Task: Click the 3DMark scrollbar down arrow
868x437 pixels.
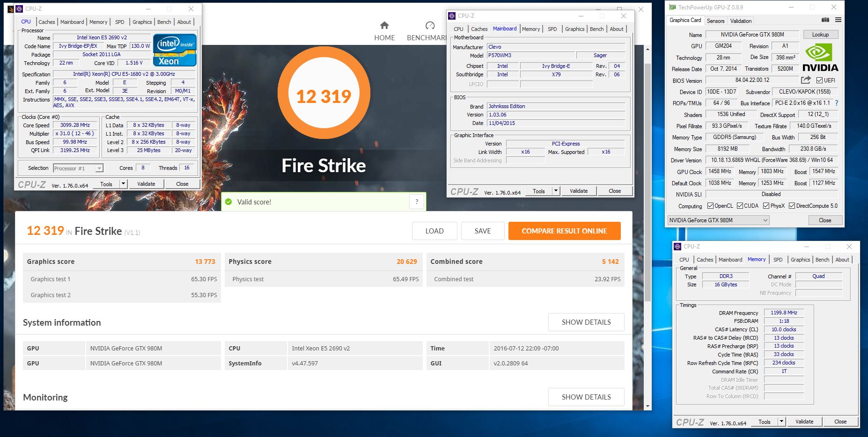Action: tap(648, 406)
